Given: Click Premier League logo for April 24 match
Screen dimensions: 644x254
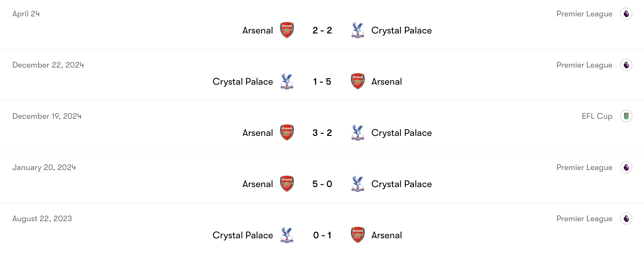Looking at the screenshot, I should tap(626, 14).
